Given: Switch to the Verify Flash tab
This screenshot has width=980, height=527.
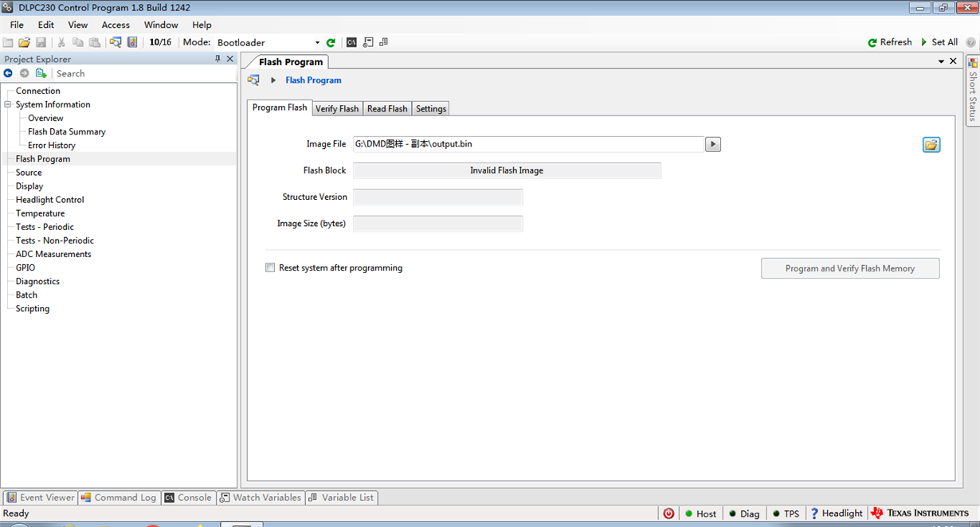Looking at the screenshot, I should (337, 108).
